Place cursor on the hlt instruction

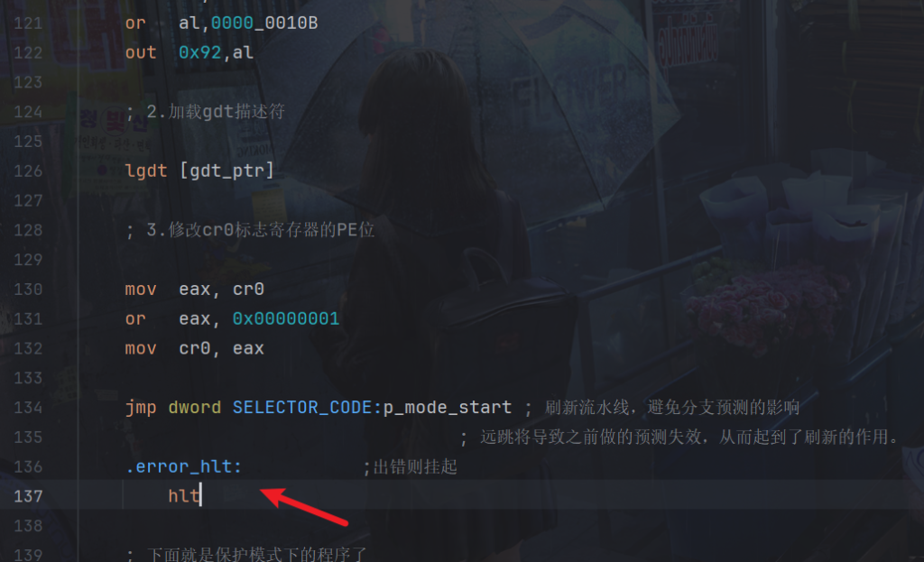(184, 496)
